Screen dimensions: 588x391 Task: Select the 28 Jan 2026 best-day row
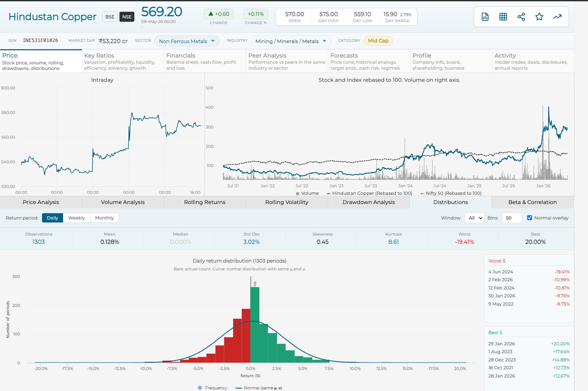(x=529, y=376)
